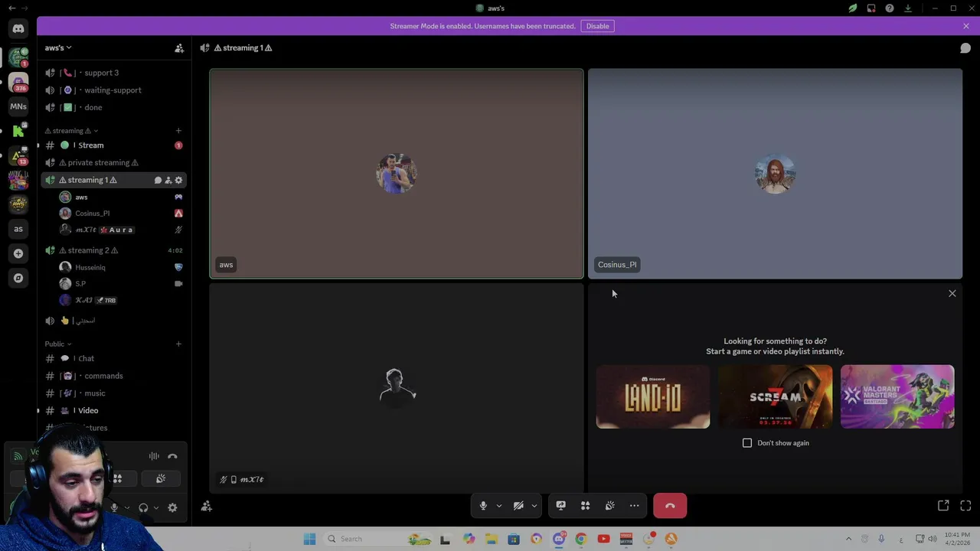
Task: Disconnect via voice panel phone icon
Action: coord(172,456)
